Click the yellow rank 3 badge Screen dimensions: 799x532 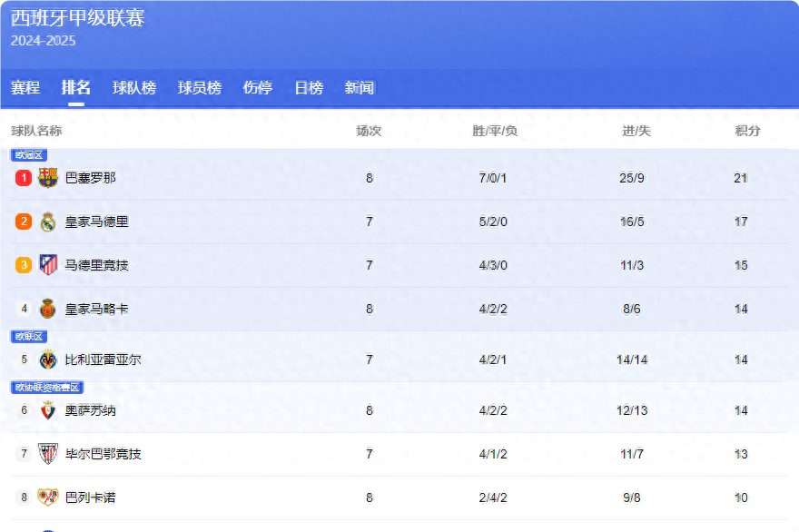24,265
